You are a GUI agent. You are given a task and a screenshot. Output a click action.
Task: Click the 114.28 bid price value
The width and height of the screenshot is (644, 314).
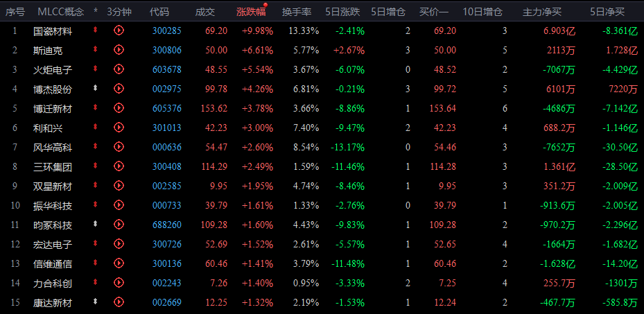click(442, 166)
